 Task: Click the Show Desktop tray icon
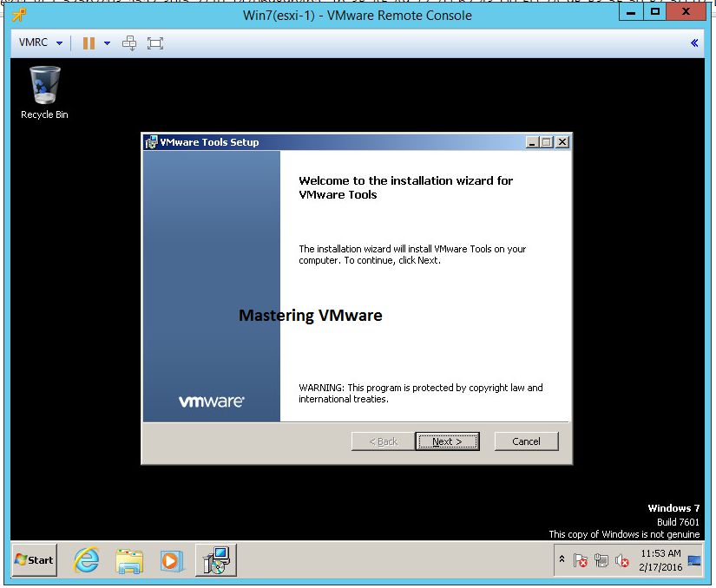[x=694, y=560]
